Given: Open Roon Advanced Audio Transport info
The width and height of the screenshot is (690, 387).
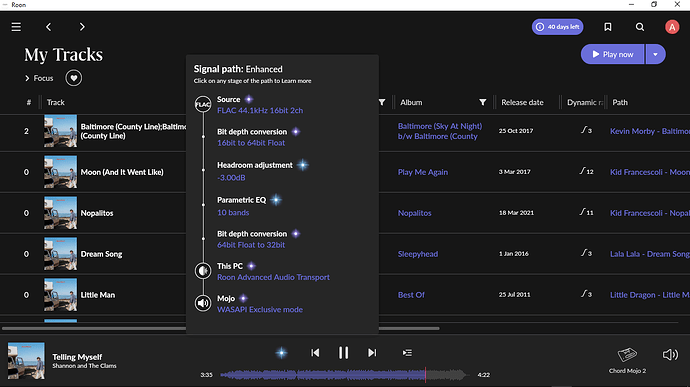Looking at the screenshot, I should [273, 277].
